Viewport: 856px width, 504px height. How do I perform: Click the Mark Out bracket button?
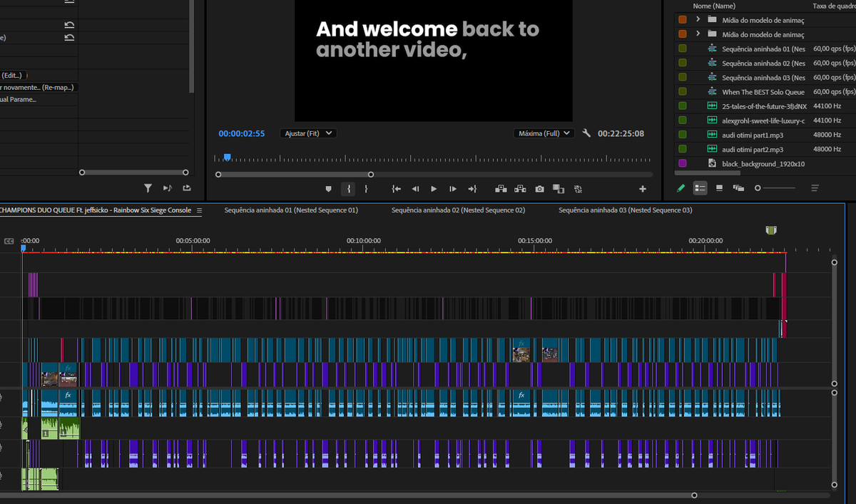[366, 189]
